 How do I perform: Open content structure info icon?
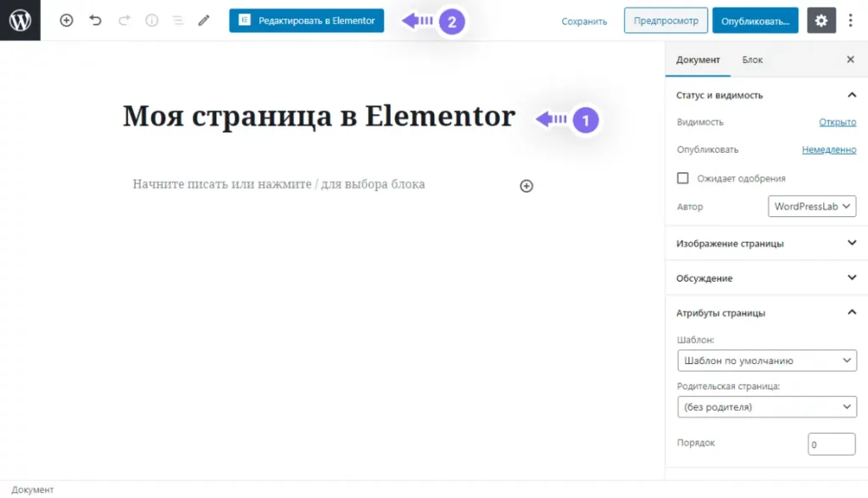152,20
